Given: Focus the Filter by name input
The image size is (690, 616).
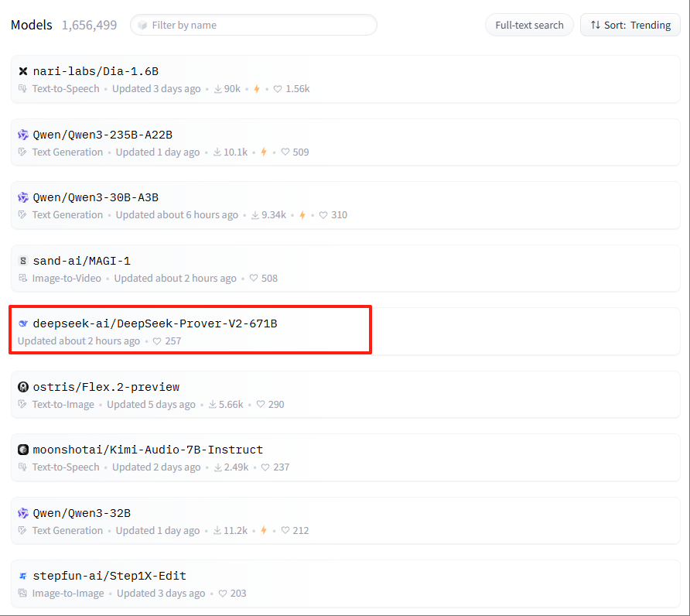Looking at the screenshot, I should click(x=254, y=25).
